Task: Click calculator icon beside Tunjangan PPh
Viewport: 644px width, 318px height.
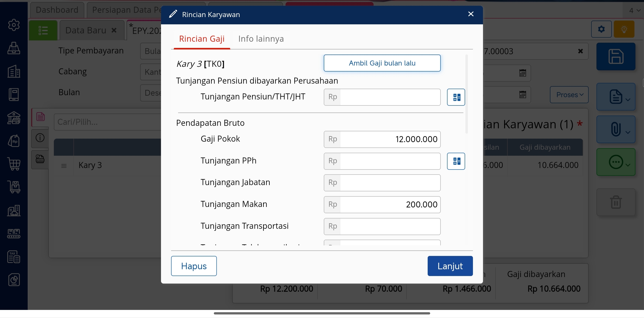Action: (456, 161)
